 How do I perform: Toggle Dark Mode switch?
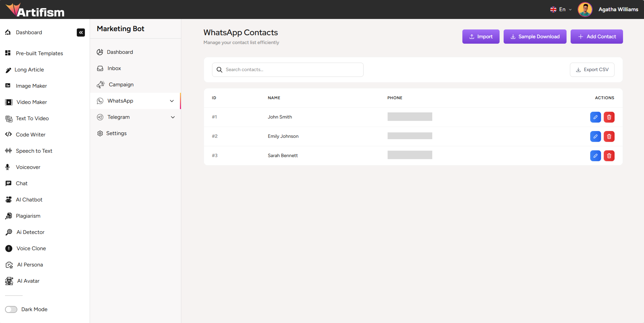click(x=11, y=309)
